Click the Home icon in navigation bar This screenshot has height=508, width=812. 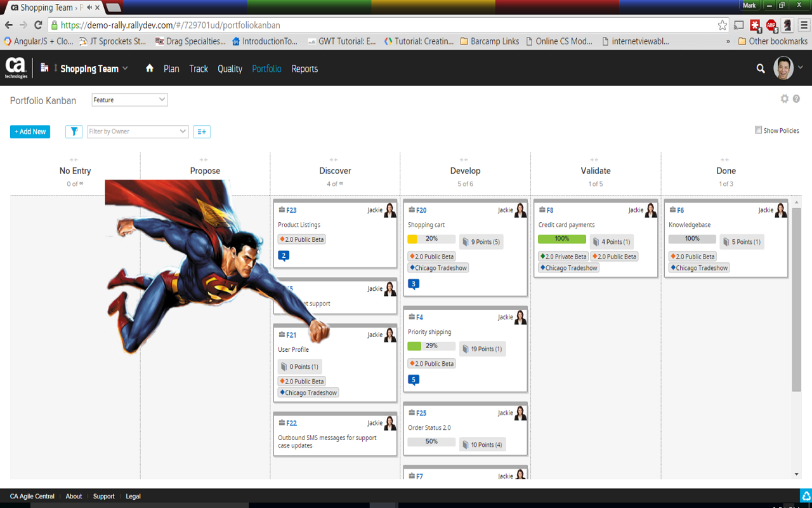point(149,69)
